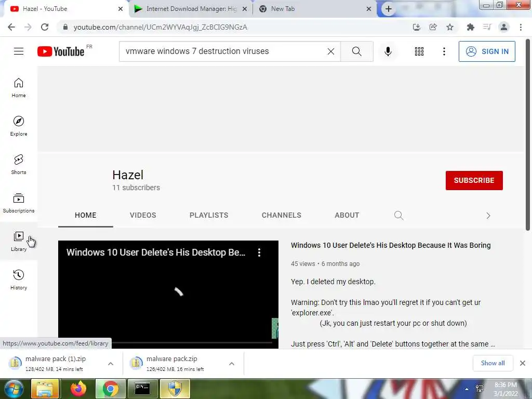
Task: Click the address bar URL
Action: pos(160,27)
